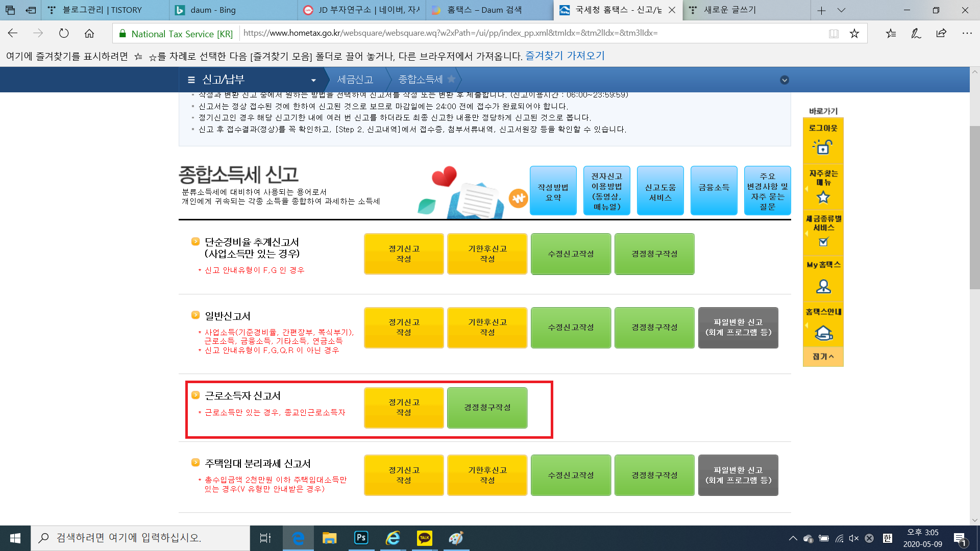This screenshot has width=980, height=551.
Task: Collapse the sidebar with 접기 button
Action: click(x=823, y=357)
